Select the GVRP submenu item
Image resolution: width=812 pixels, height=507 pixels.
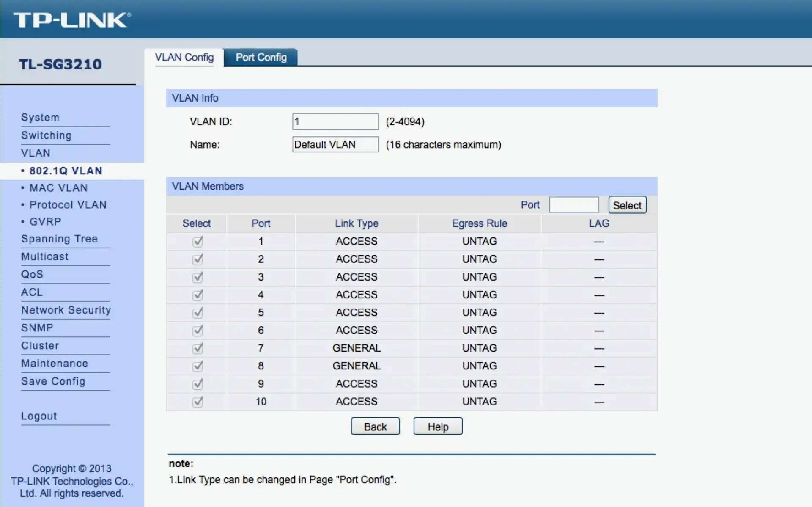tap(45, 222)
